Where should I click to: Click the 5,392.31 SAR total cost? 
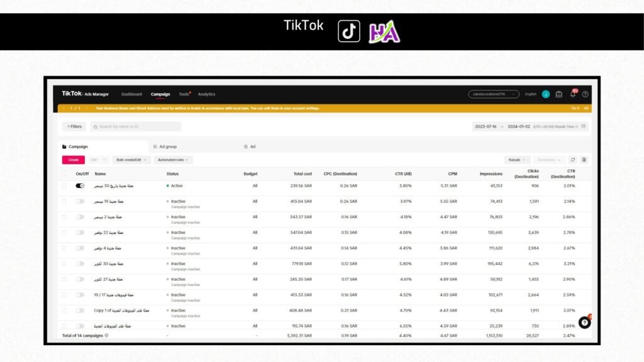pyautogui.click(x=299, y=336)
